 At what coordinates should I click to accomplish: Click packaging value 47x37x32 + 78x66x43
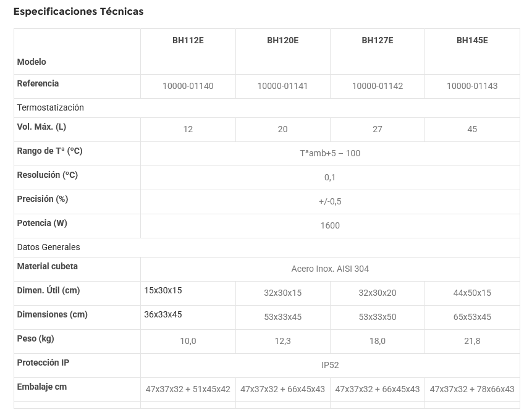[472, 390]
